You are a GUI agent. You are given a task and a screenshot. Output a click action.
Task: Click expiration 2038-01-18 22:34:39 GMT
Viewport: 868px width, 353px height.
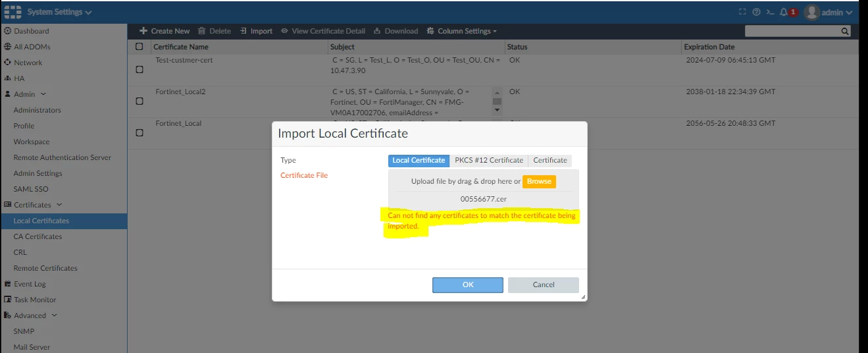(730, 92)
